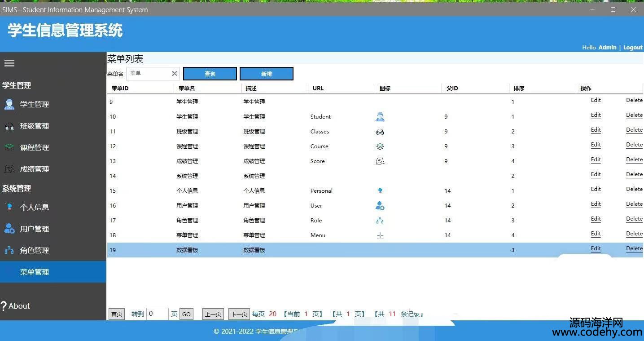This screenshot has width=644, height=341.
Task: Click the 'Classes' URL cell
Action: click(x=320, y=132)
